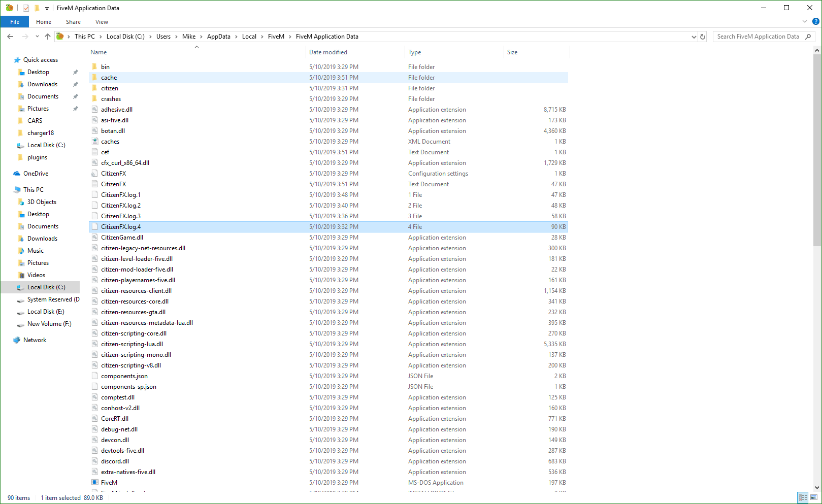Switch to large icons view in status bar

click(813, 498)
